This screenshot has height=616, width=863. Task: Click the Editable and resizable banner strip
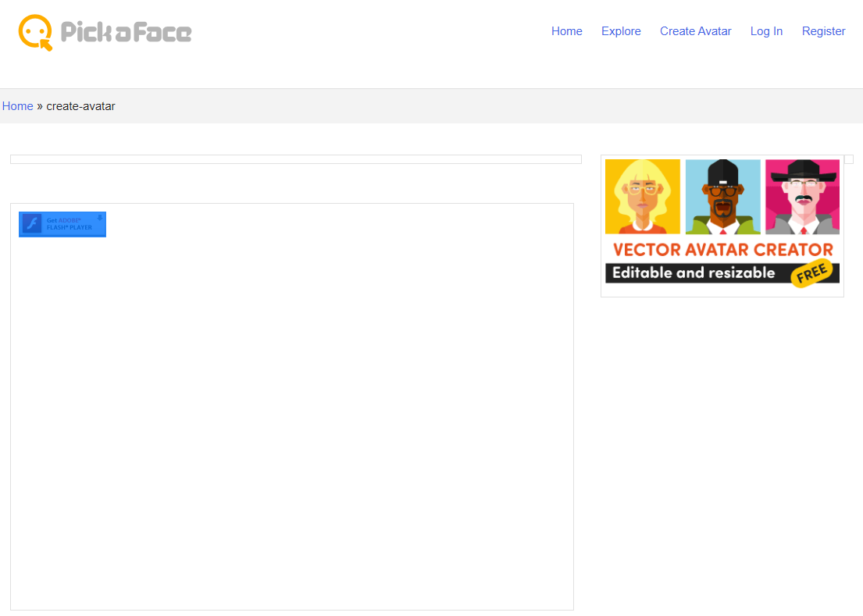coord(722,273)
